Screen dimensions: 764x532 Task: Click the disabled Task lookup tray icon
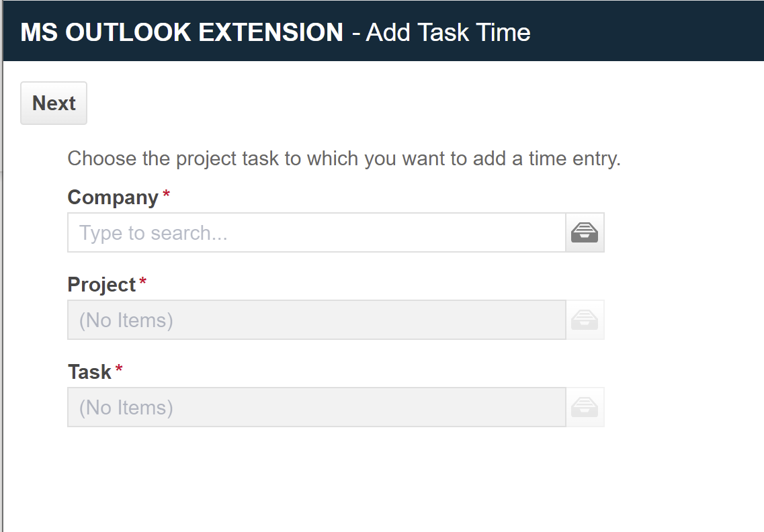[585, 407]
